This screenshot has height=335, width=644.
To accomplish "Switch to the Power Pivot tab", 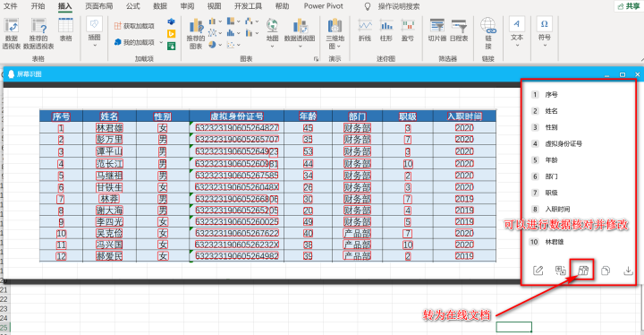I will click(324, 6).
